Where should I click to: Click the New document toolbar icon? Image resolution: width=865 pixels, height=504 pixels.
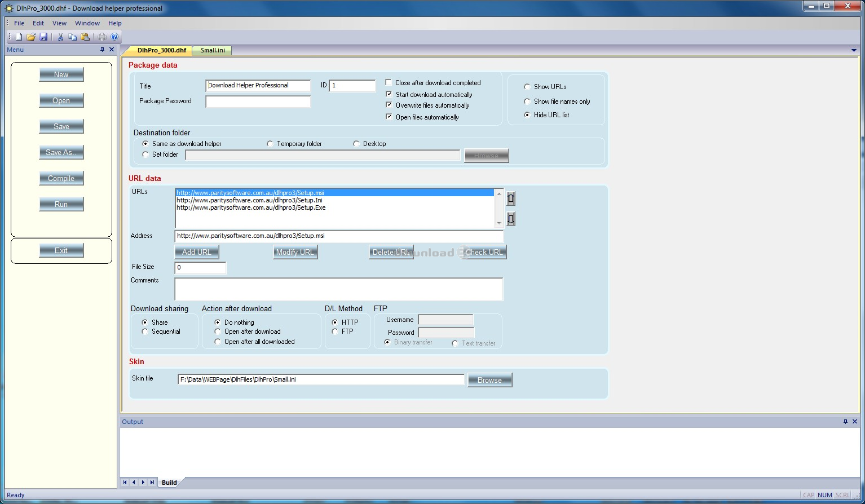19,37
